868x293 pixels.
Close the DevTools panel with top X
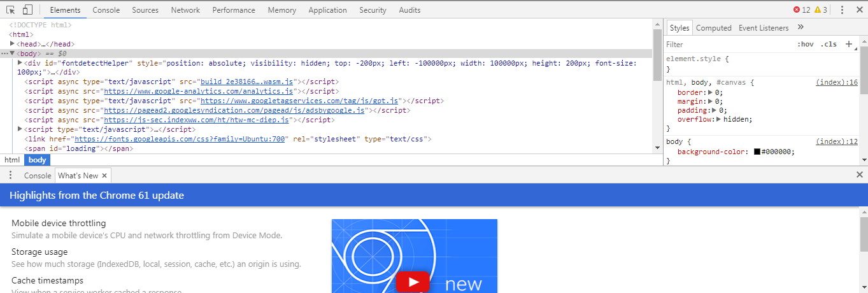859,10
